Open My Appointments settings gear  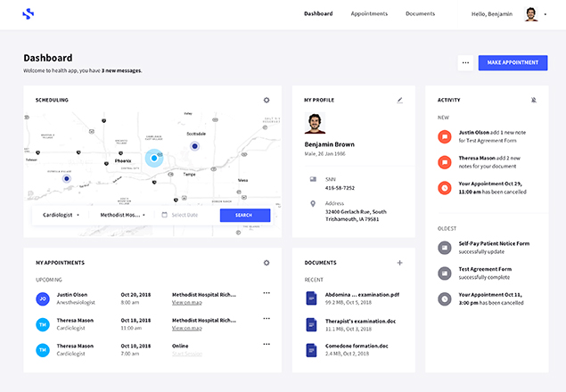pyautogui.click(x=267, y=263)
